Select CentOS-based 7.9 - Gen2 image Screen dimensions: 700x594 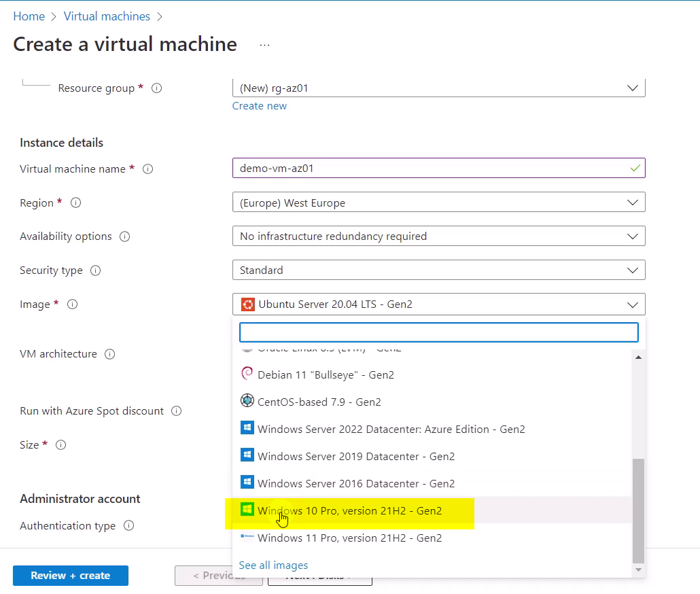pos(432,402)
